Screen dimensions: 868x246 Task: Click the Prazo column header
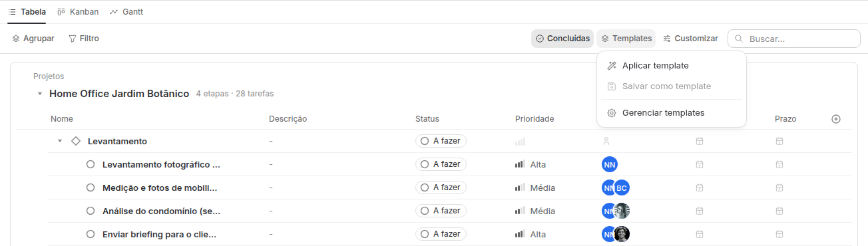click(785, 119)
